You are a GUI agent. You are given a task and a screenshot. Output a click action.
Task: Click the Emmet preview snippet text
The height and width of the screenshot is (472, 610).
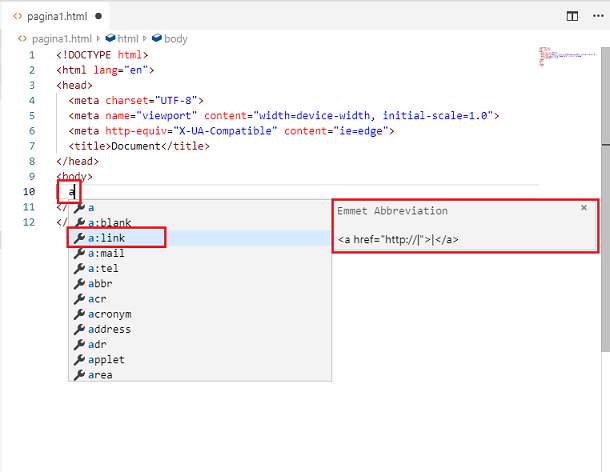coord(398,239)
